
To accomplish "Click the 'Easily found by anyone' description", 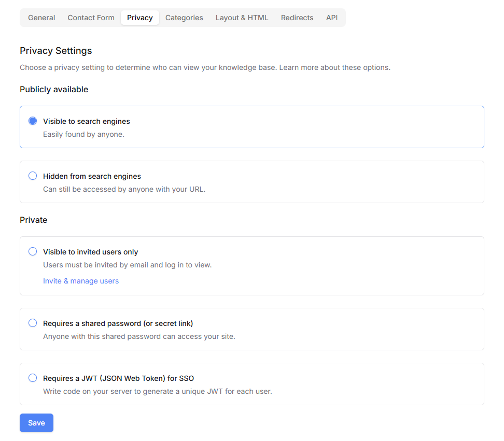I will tap(83, 134).
